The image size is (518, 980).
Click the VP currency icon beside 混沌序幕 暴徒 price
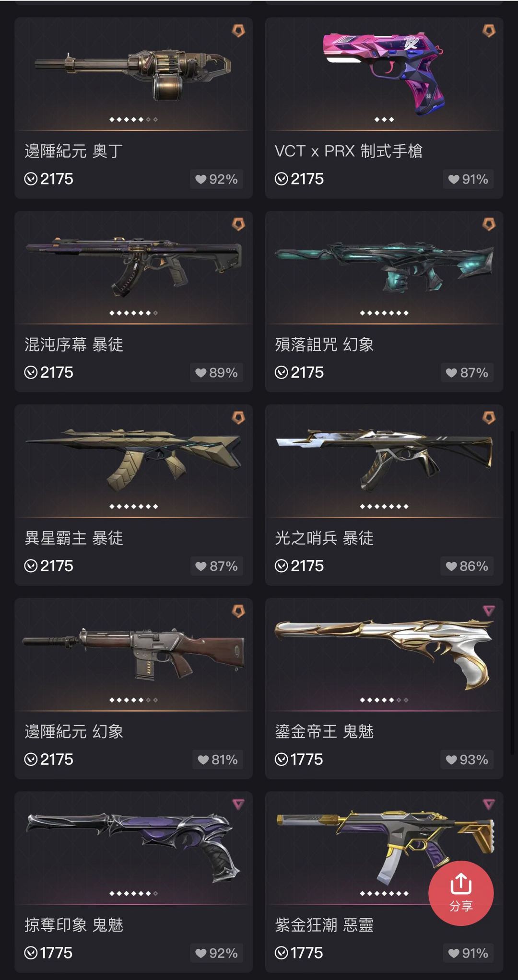pyautogui.click(x=31, y=372)
